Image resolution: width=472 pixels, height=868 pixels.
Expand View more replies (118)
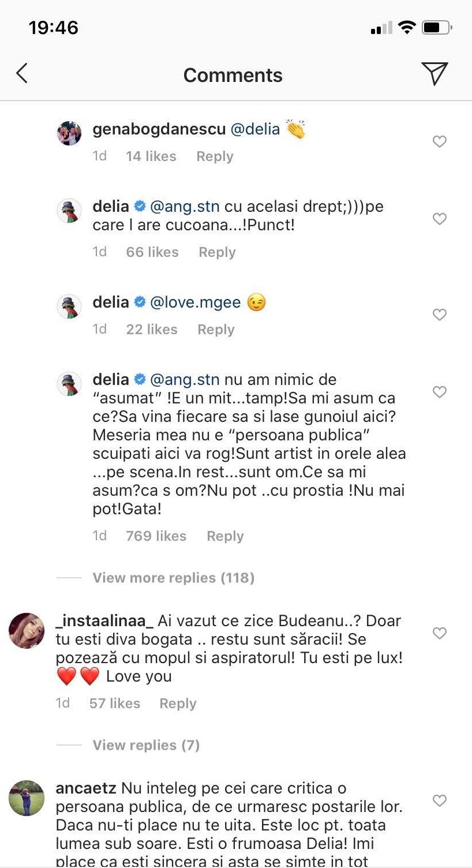coord(173,578)
